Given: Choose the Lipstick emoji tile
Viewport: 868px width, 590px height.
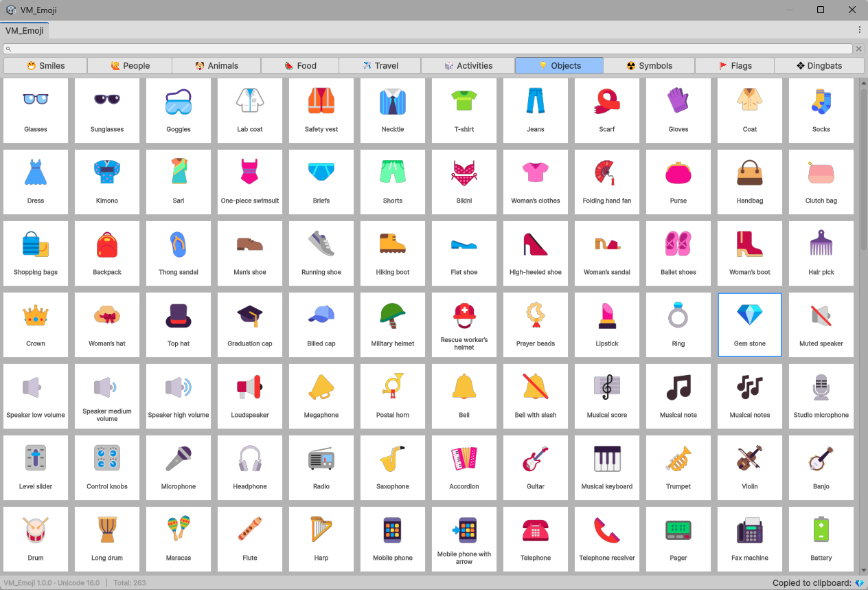Looking at the screenshot, I should point(607,325).
